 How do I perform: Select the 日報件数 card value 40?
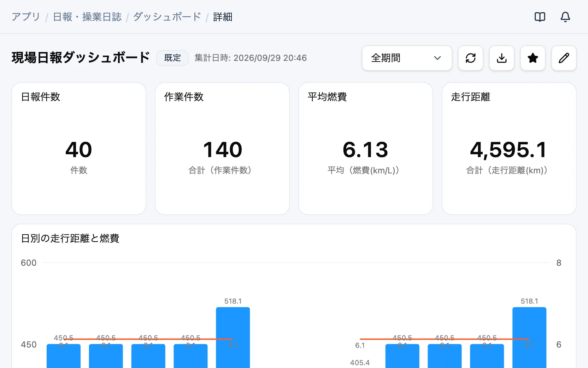pyautogui.click(x=79, y=150)
